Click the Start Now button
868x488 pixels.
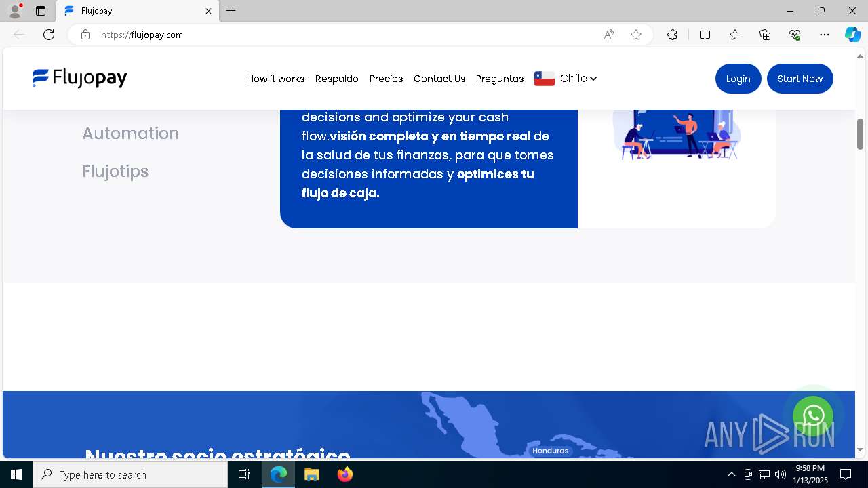[x=800, y=79]
